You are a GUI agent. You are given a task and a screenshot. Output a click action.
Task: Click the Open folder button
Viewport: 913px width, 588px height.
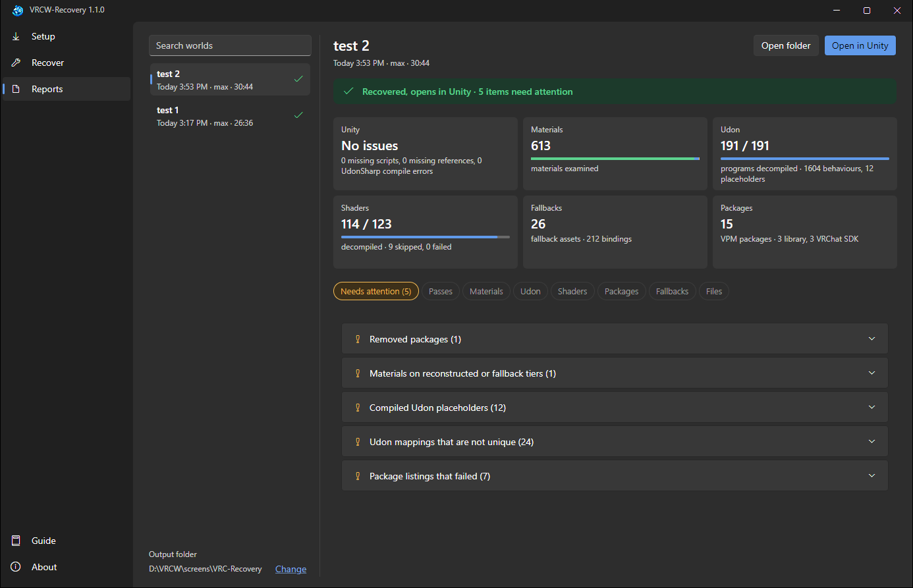(786, 45)
